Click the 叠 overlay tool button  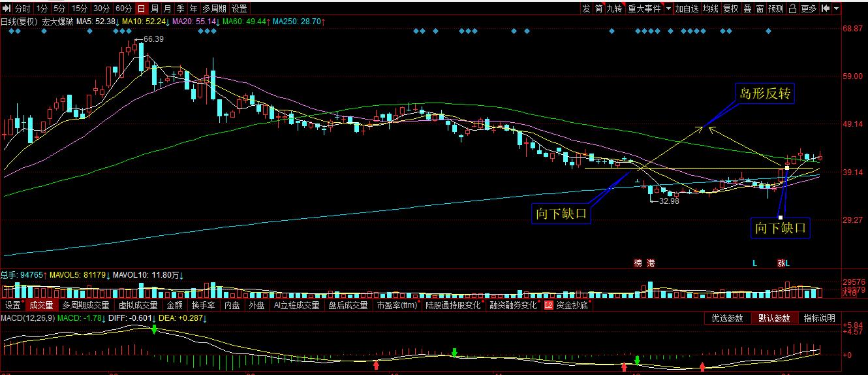[748, 8]
